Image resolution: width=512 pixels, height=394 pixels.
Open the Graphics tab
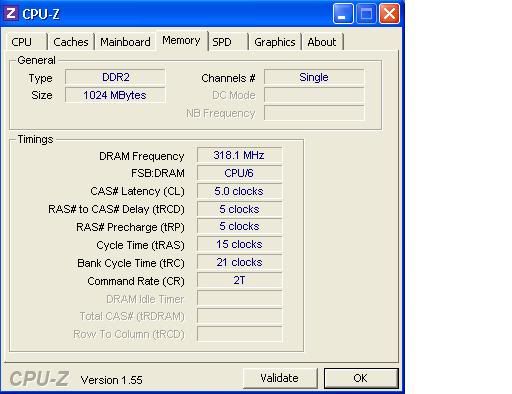coord(275,42)
